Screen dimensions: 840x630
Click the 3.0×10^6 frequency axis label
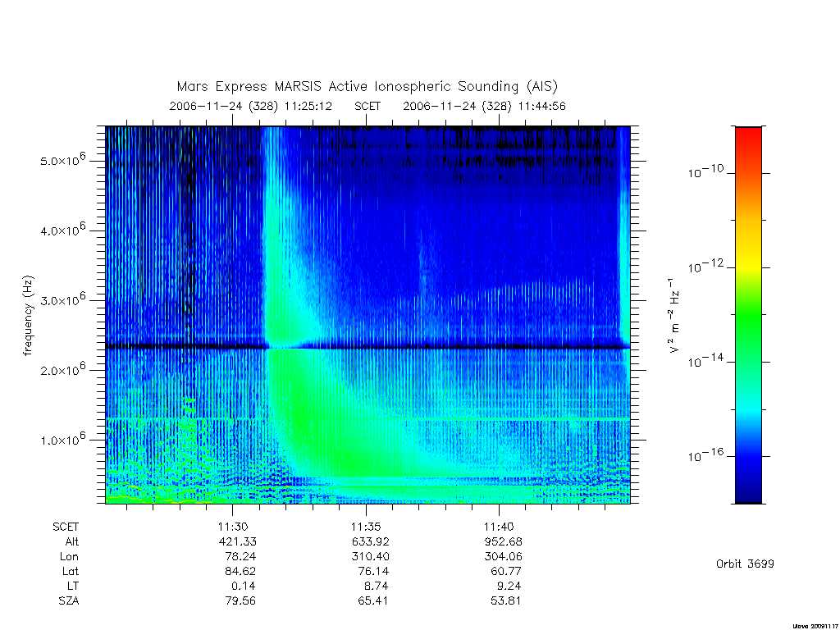point(62,299)
